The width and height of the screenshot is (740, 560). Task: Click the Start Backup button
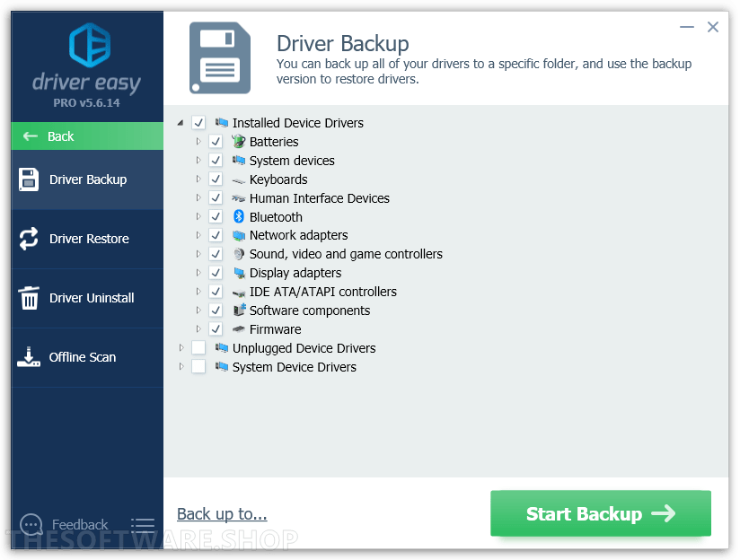[x=600, y=513]
